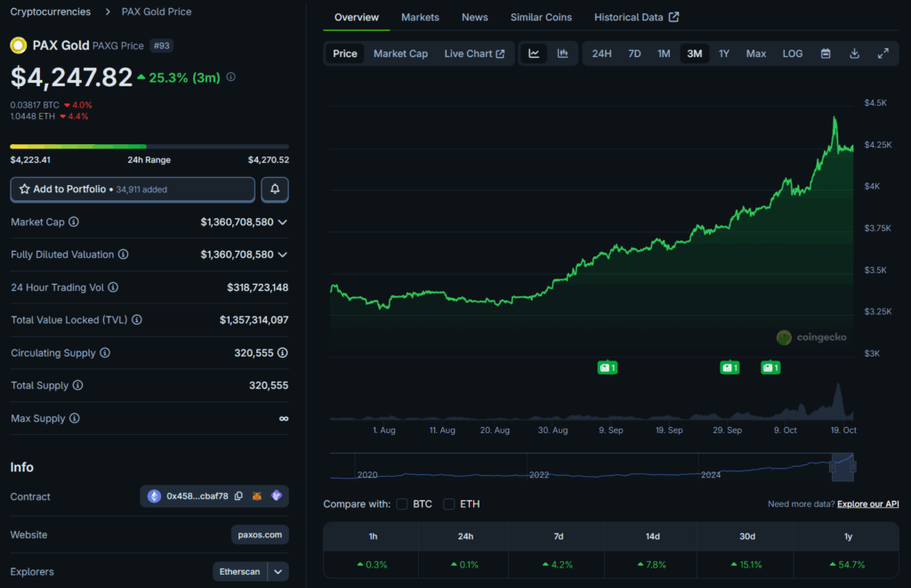Expand the Market Cap value chevron
The image size is (911, 588).
point(283,222)
